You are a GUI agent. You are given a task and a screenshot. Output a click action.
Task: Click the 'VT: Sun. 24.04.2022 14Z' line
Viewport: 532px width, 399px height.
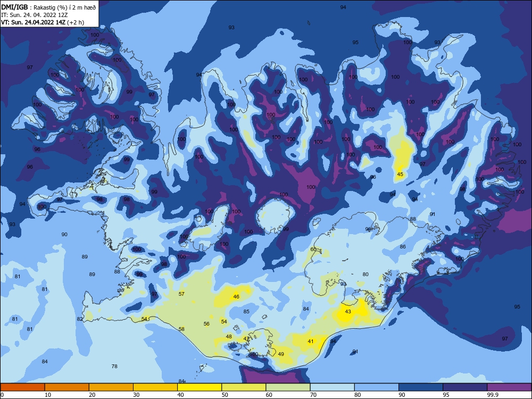pyautogui.click(x=33, y=22)
